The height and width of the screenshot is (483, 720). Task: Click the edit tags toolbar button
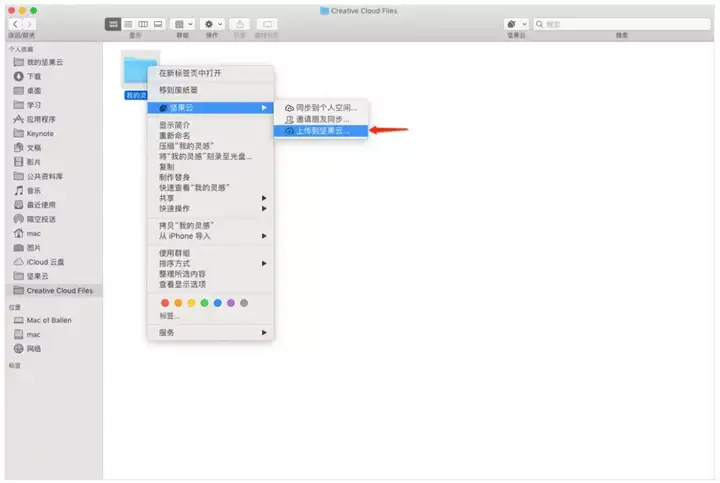tap(267, 24)
